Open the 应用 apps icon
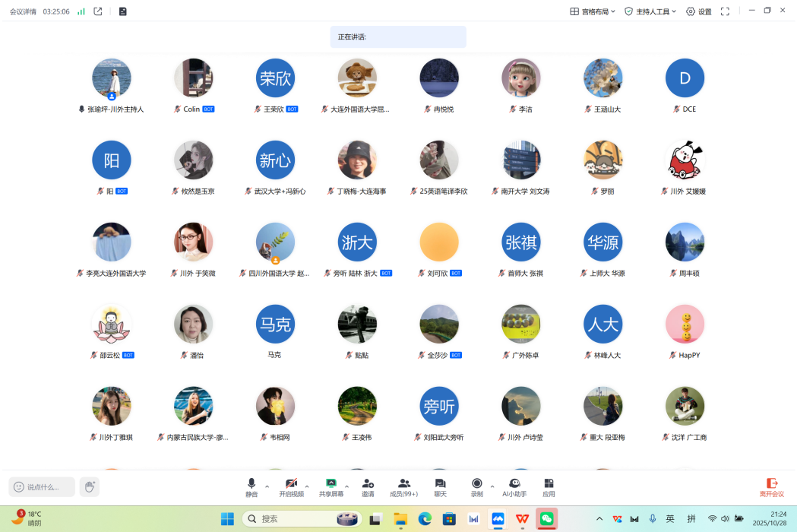This screenshot has width=797, height=532. [x=549, y=487]
